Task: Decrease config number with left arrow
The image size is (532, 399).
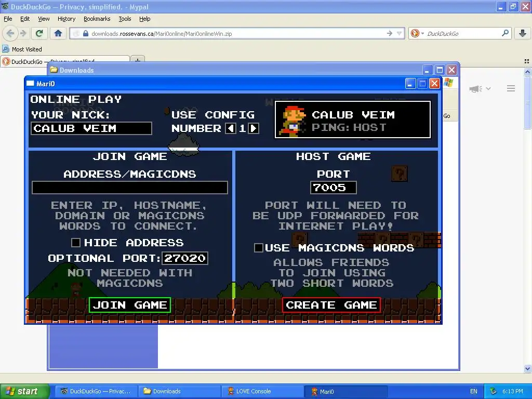Action: [231, 128]
